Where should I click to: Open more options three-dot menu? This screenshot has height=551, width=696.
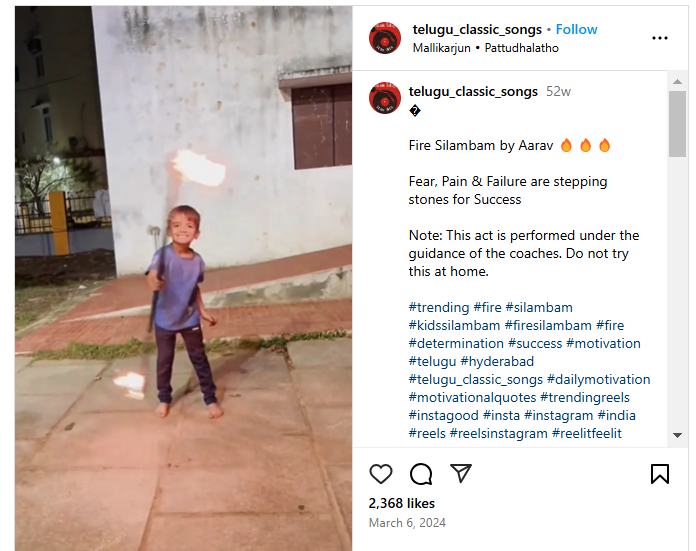[660, 38]
